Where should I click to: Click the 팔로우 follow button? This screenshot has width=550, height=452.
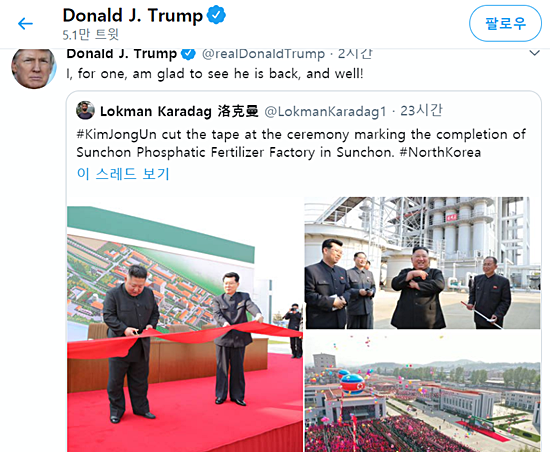coord(505,23)
